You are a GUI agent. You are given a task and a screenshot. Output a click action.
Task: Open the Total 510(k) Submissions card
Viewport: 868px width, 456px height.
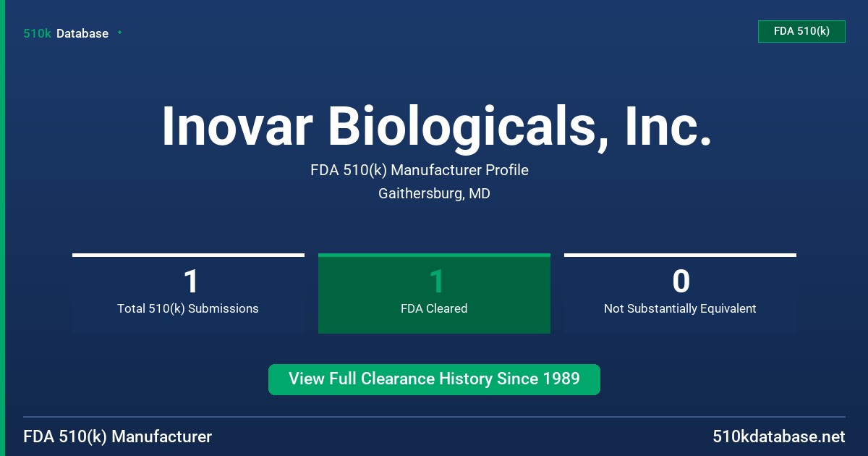click(188, 293)
